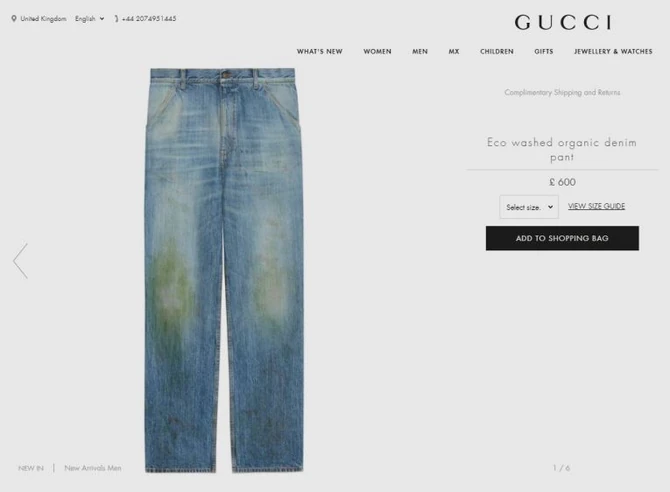Image resolution: width=670 pixels, height=492 pixels.
Task: Open the MX menu
Action: click(x=454, y=51)
